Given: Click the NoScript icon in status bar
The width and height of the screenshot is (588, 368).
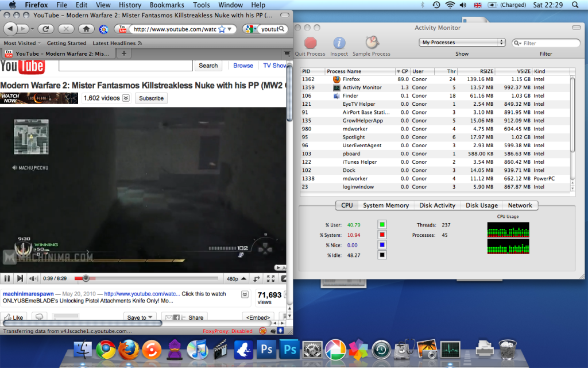Looking at the screenshot, I should (263, 331).
